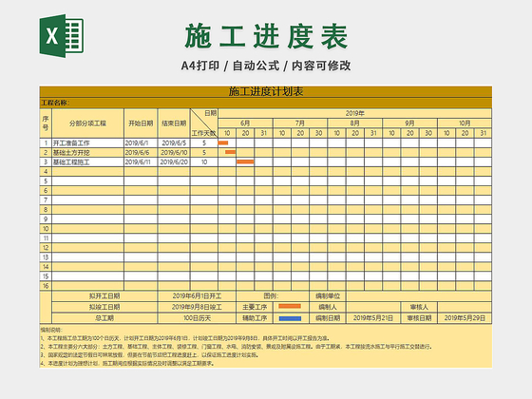The image size is (532, 399).
Task: Click the 工作天数 diagonal header cell
Action: [x=203, y=123]
